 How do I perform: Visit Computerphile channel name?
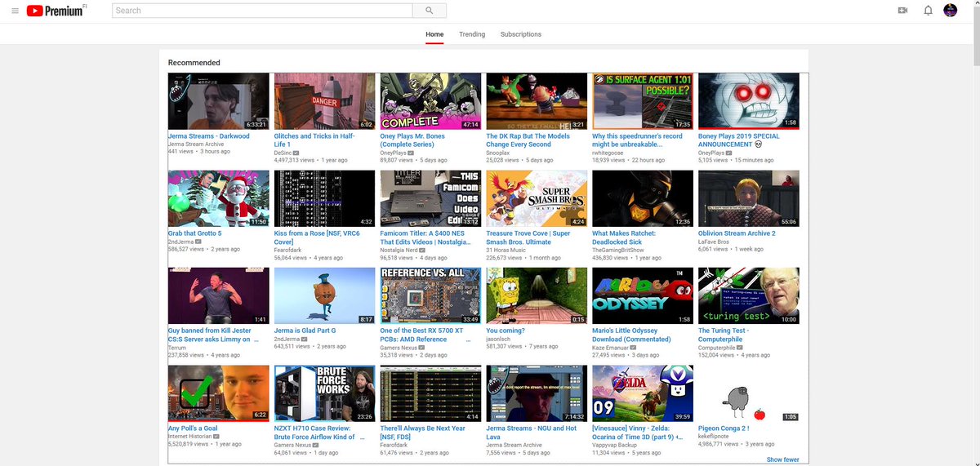(x=719, y=348)
